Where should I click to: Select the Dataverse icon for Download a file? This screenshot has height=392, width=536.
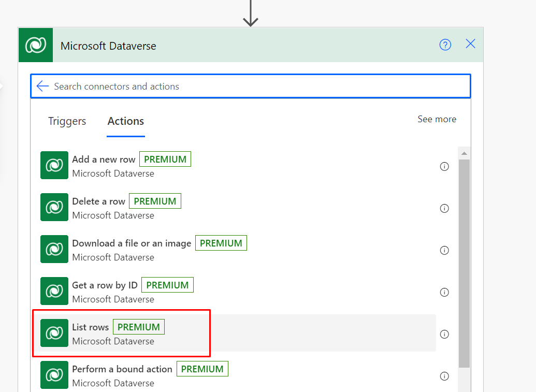pos(54,249)
